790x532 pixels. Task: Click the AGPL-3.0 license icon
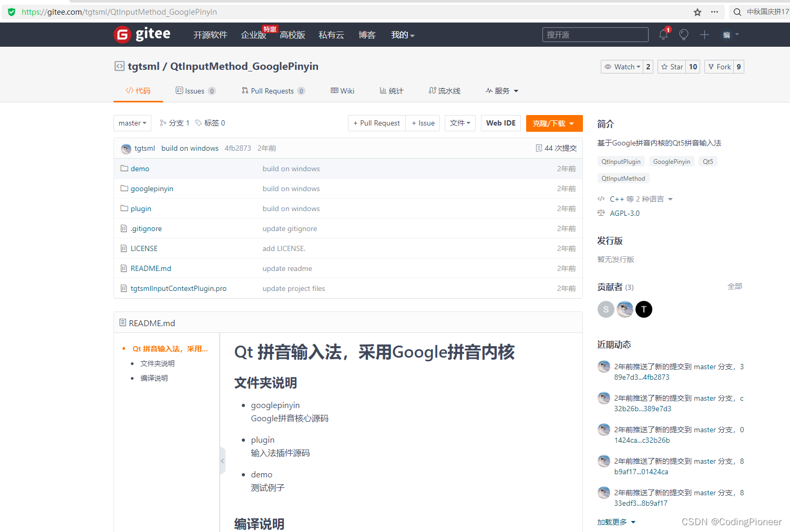[601, 213]
